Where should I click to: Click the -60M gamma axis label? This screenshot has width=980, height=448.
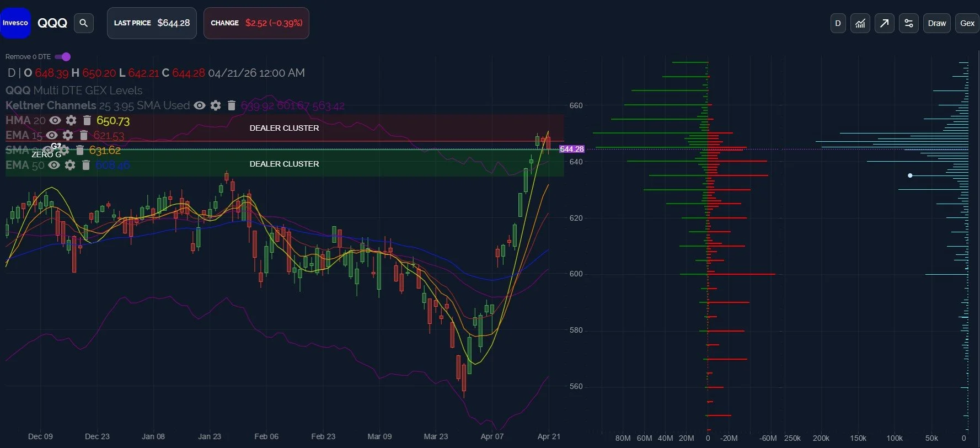coord(768,438)
